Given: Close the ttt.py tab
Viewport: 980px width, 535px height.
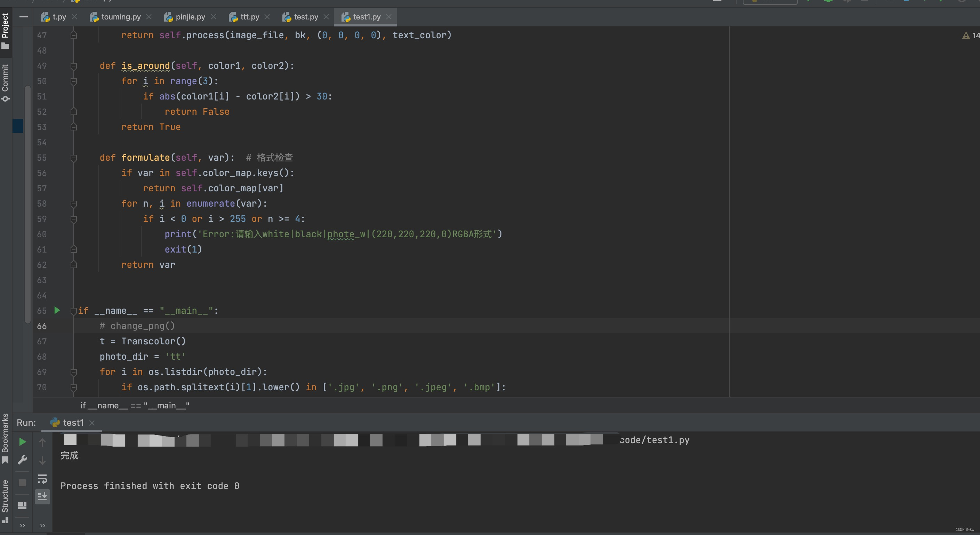Looking at the screenshot, I should click(x=267, y=17).
